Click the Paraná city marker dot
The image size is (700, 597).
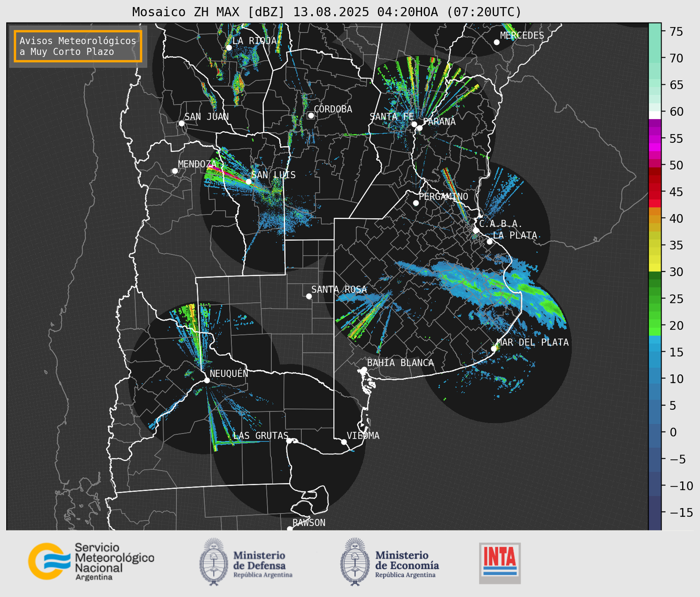(420, 128)
